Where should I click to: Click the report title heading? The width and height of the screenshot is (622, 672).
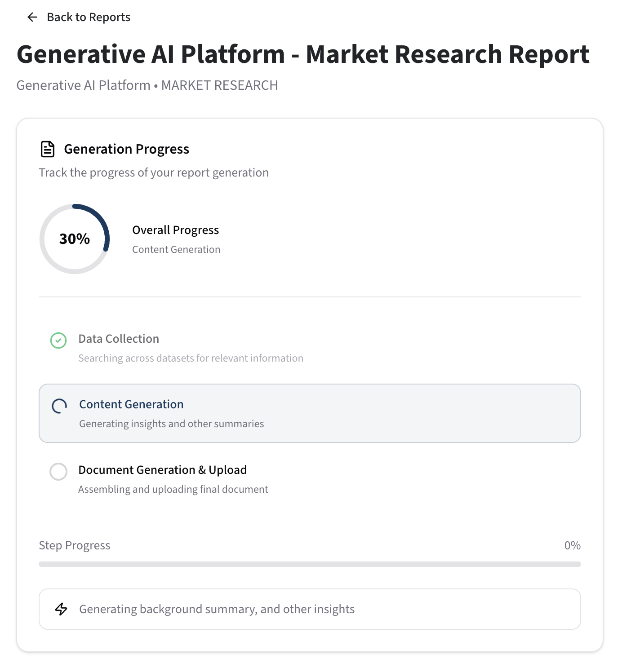[303, 54]
